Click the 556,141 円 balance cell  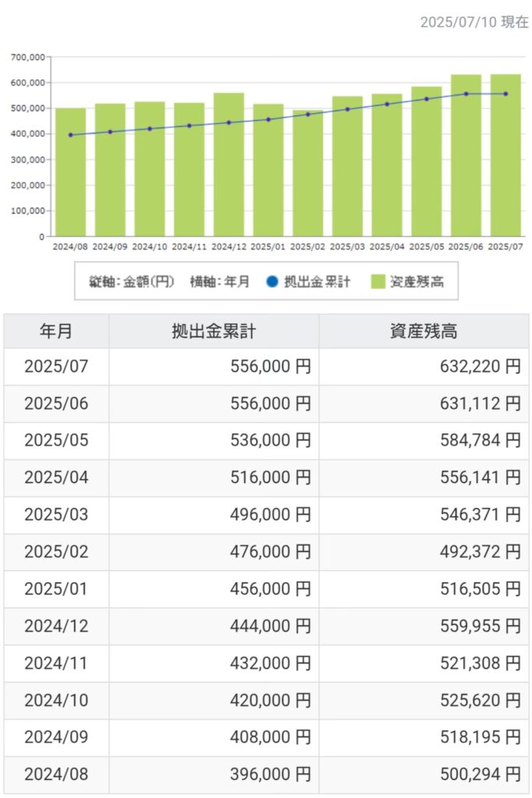point(424,478)
